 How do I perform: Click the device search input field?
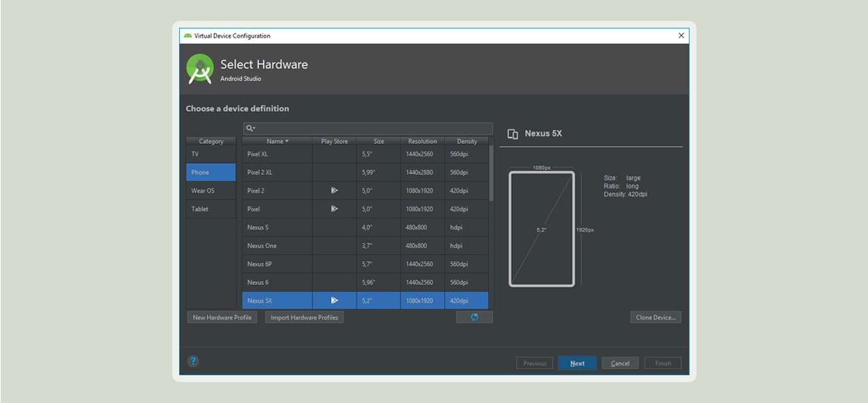[367, 129]
